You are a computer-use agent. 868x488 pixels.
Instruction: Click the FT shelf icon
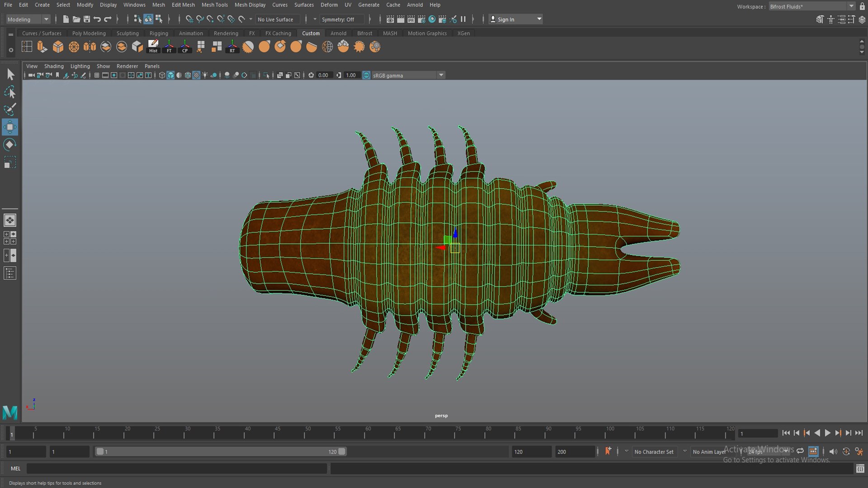click(x=169, y=47)
